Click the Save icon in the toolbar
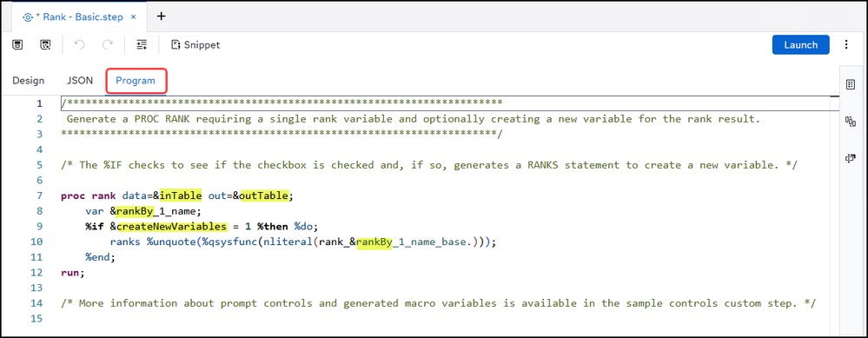The width and height of the screenshot is (868, 338). pyautogui.click(x=17, y=45)
